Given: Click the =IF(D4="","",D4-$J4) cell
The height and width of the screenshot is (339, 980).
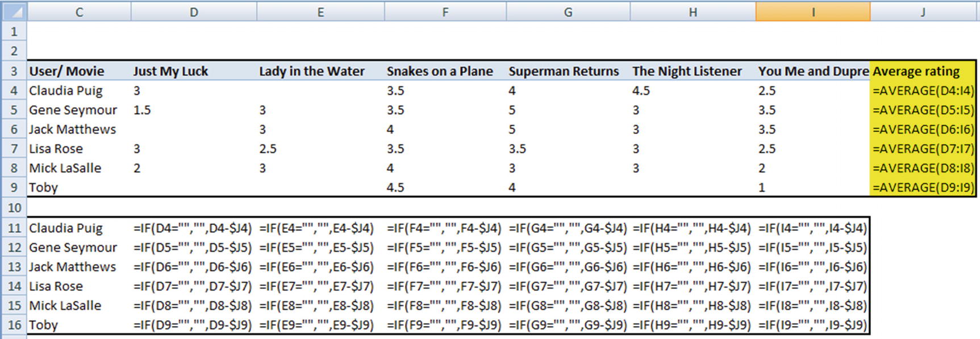Looking at the screenshot, I should point(193,228).
